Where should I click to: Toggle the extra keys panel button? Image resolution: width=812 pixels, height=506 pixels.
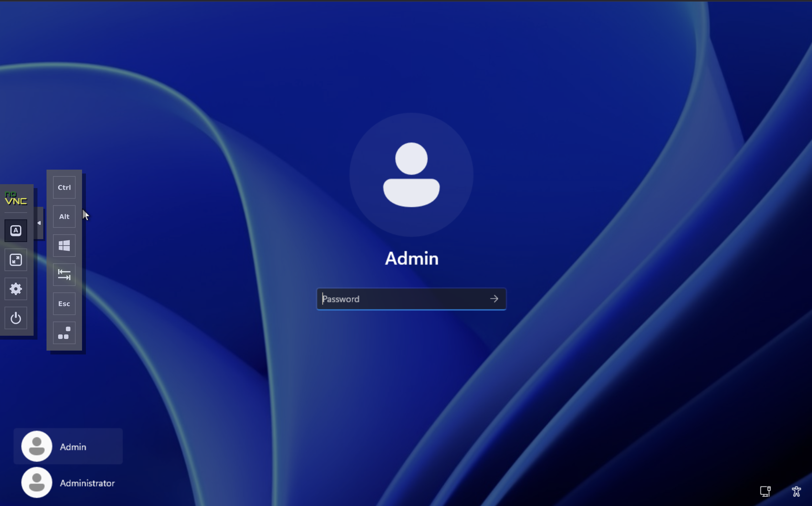pos(16,231)
